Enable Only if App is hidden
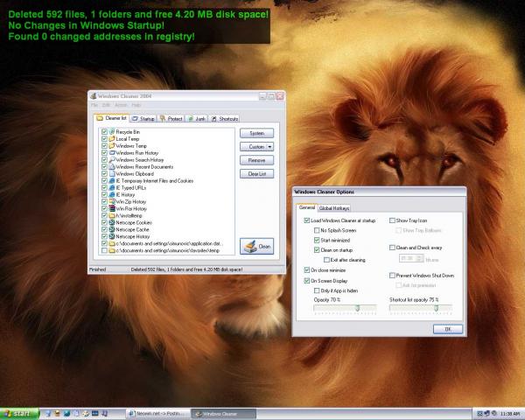 click(x=317, y=290)
